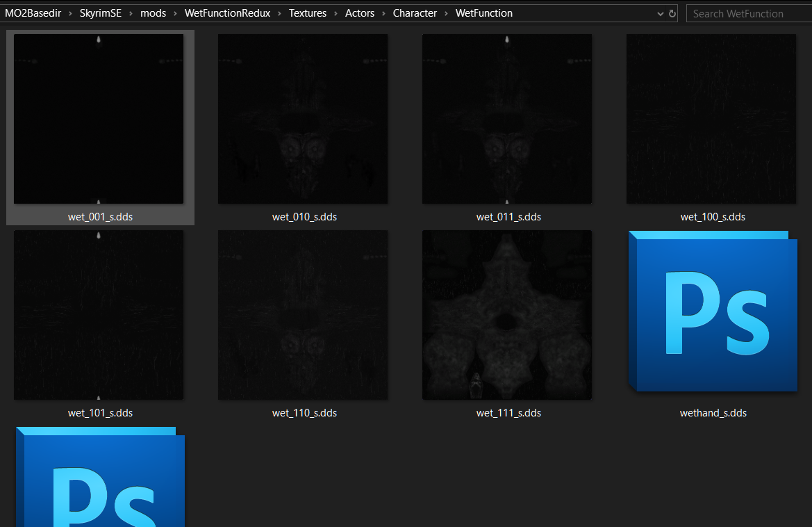Click the wet_010_s.dds file name
Viewport: 812px width, 527px height.
pyautogui.click(x=304, y=217)
